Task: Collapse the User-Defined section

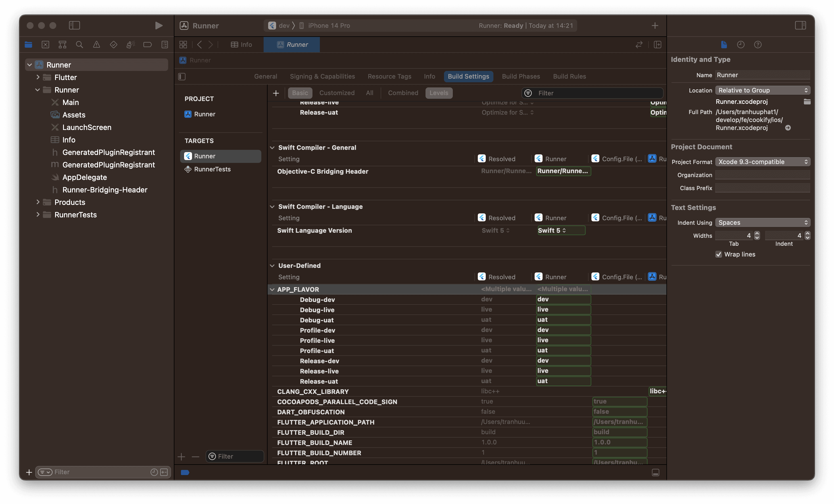Action: [272, 266]
